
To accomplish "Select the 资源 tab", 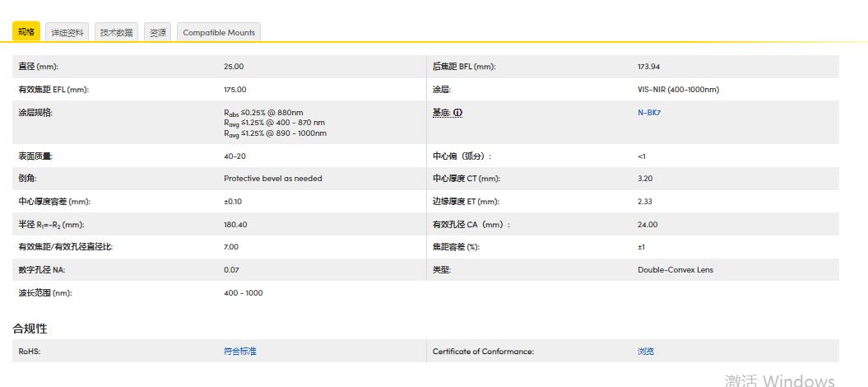I will point(157,33).
